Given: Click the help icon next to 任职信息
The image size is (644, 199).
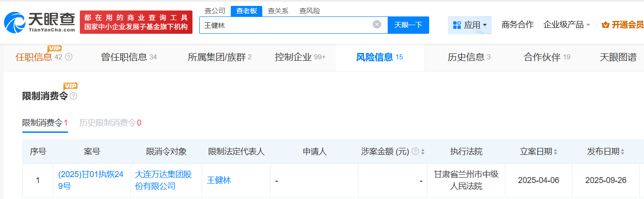Looking at the screenshot, I should coord(69,57).
